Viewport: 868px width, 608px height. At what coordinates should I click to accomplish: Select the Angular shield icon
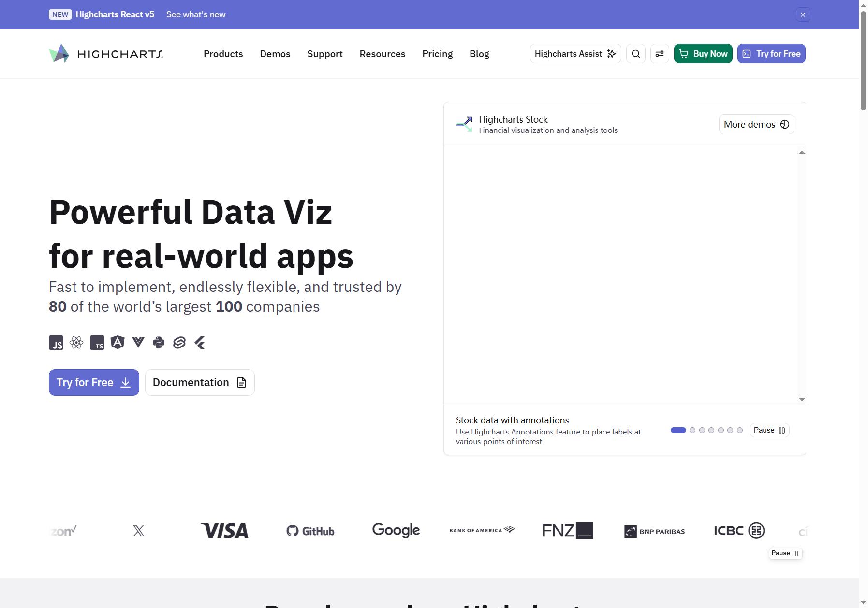click(118, 343)
